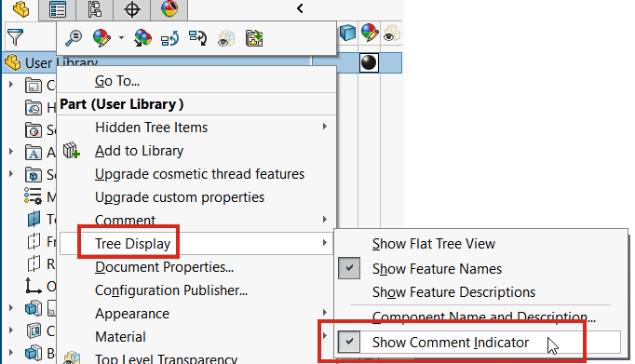Click the black appearance swatch for User Library

point(369,62)
